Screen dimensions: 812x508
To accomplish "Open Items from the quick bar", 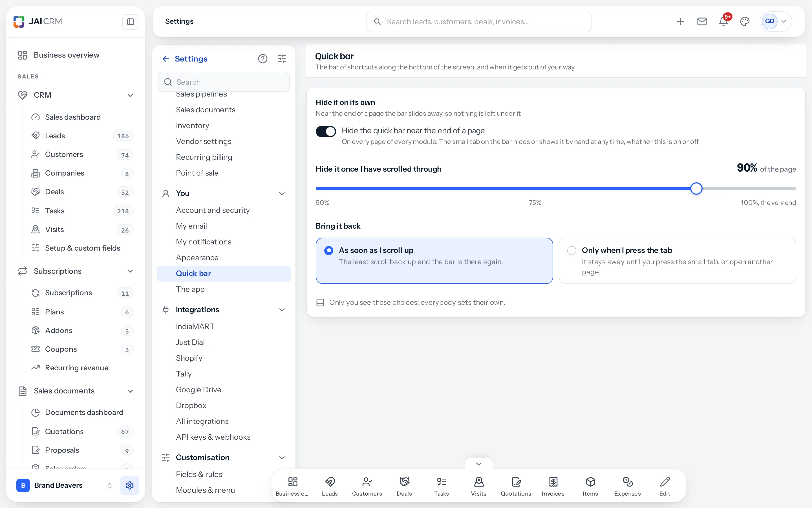I will (x=590, y=486).
